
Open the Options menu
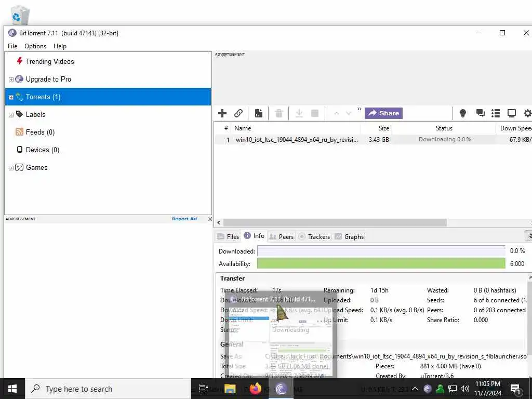[35, 46]
